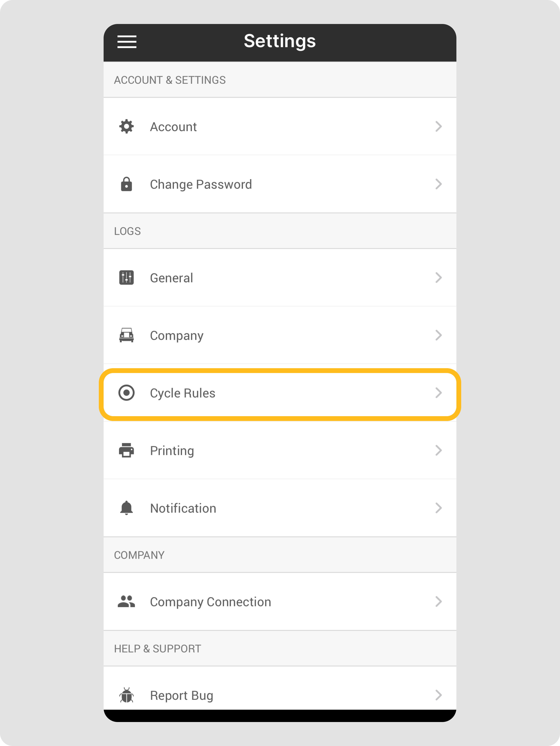
Task: Tap the Company truck icon
Action: (127, 335)
